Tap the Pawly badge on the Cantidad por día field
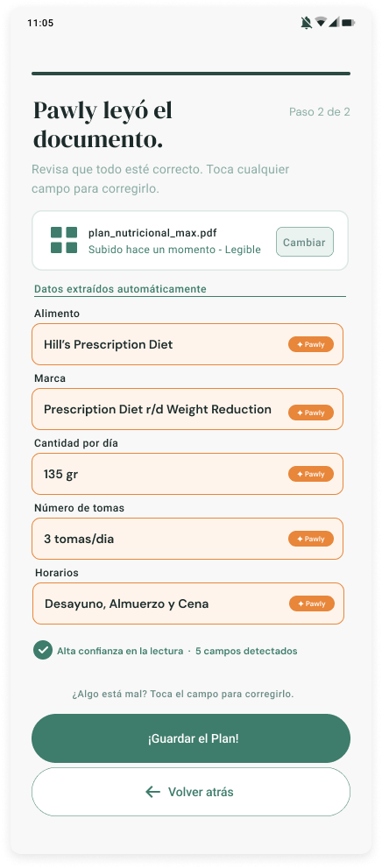382x868 pixels. pyautogui.click(x=310, y=474)
